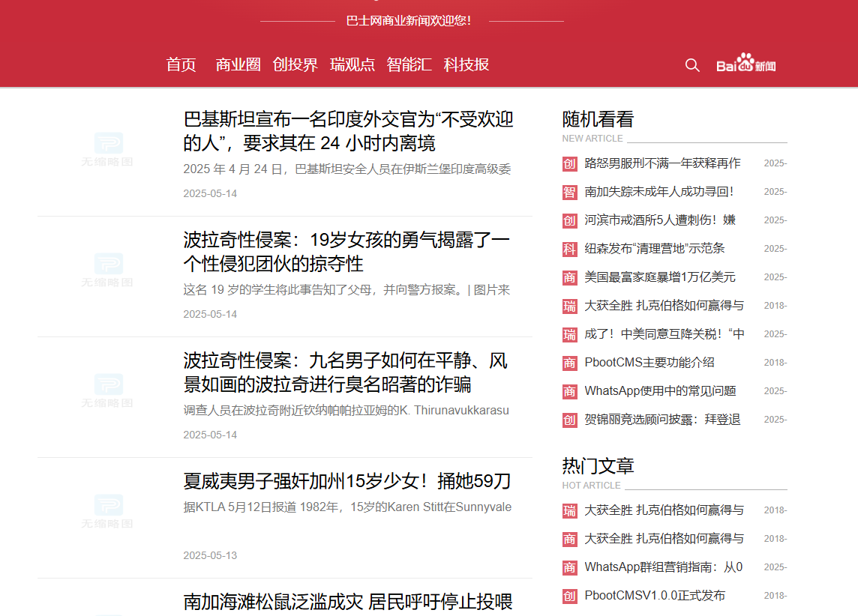Open the 商业圈 navigation item

pos(238,64)
